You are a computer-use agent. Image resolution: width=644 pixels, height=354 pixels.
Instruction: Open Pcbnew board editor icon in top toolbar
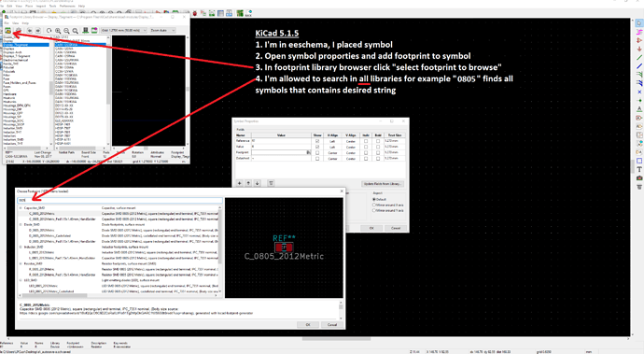pyautogui.click(x=240, y=14)
